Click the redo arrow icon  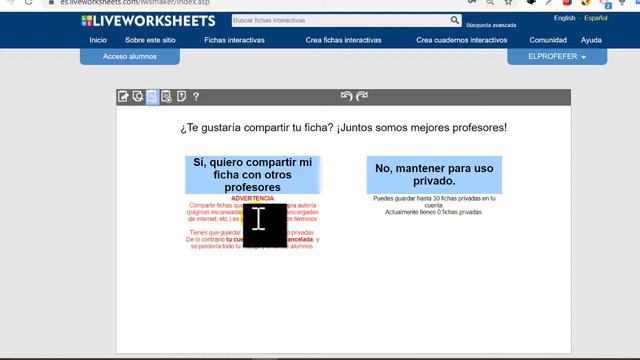coord(362,96)
